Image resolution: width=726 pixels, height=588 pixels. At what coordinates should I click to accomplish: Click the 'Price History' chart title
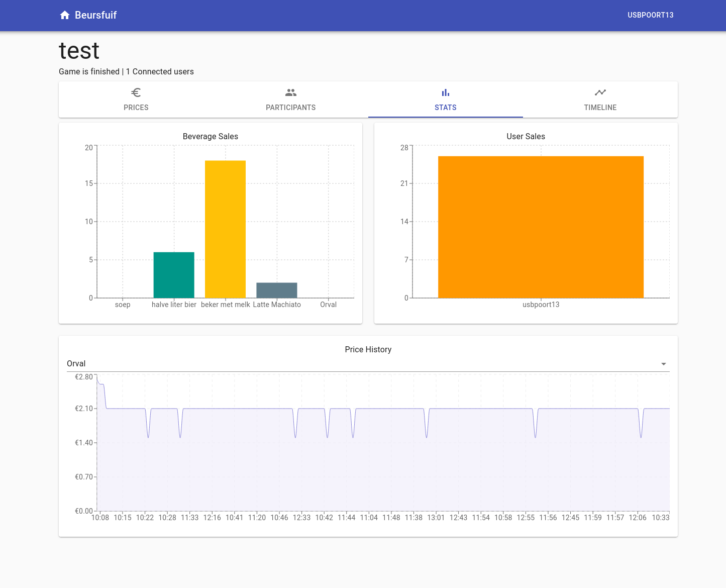tap(368, 349)
